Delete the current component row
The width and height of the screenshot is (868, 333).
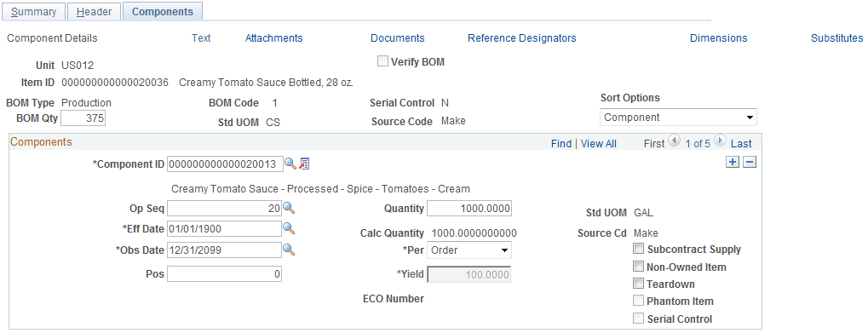(x=749, y=162)
